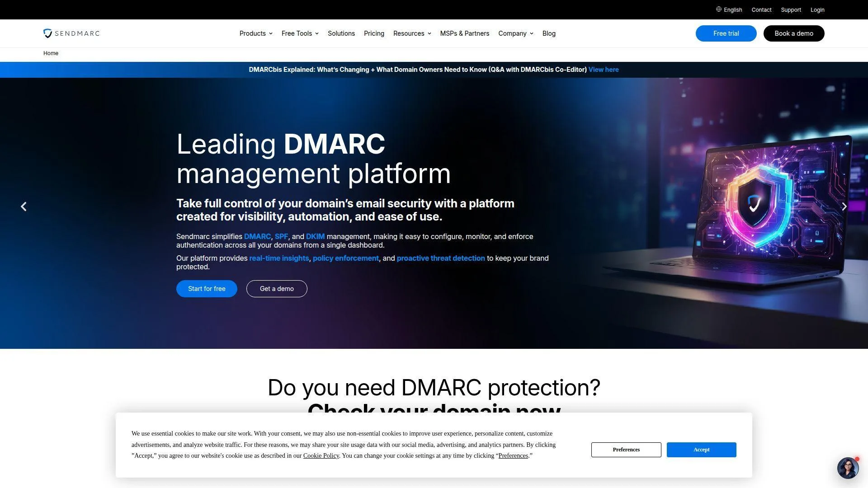Image resolution: width=868 pixels, height=488 pixels.
Task: Open cookie Preferences button
Action: click(626, 450)
